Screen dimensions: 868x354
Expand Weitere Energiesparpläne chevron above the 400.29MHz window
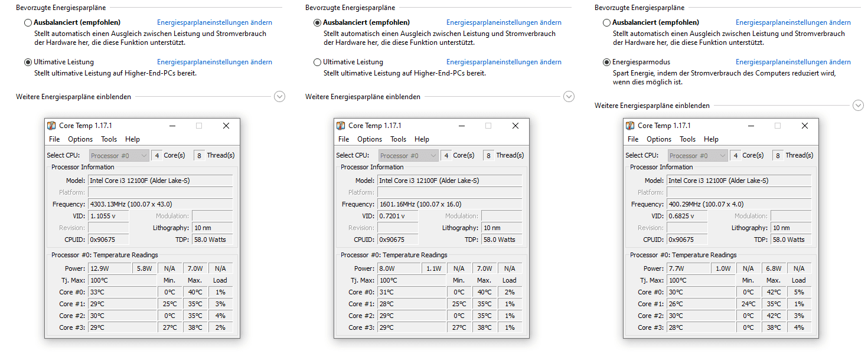pyautogui.click(x=859, y=105)
